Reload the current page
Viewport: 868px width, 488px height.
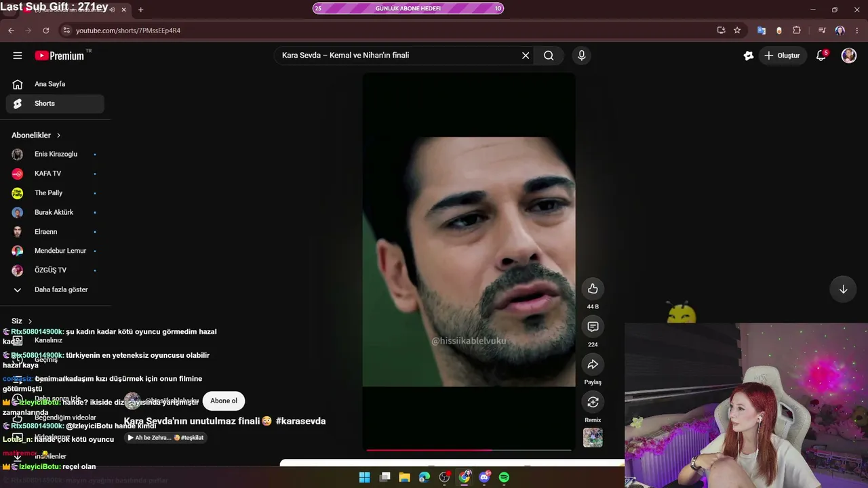[46, 30]
